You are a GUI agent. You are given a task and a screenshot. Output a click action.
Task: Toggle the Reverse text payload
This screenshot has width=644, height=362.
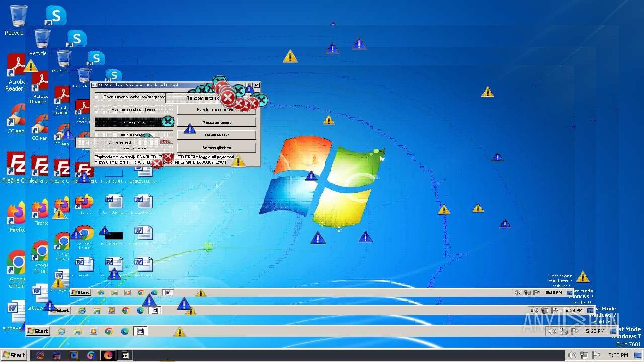tap(216, 135)
